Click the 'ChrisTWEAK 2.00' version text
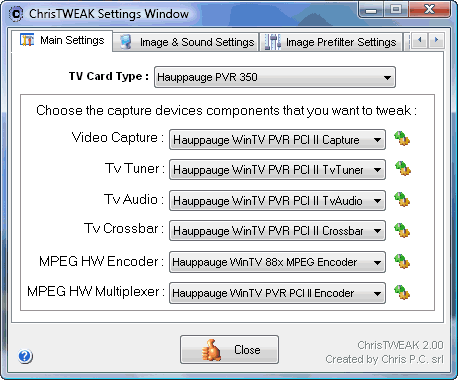Image resolution: width=458 pixels, height=380 pixels. pos(400,345)
